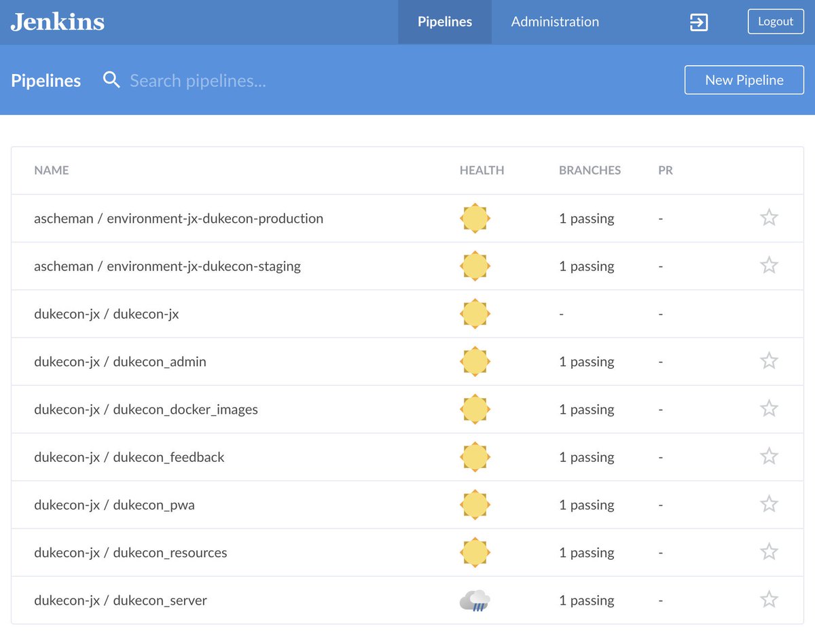815x644 pixels.
Task: Favorite environment-jx-dukecon-production with its star
Action: click(769, 217)
